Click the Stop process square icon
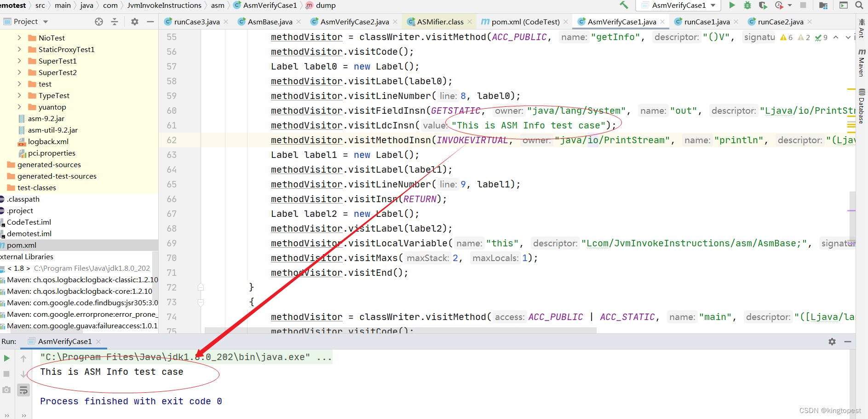 pos(6,374)
